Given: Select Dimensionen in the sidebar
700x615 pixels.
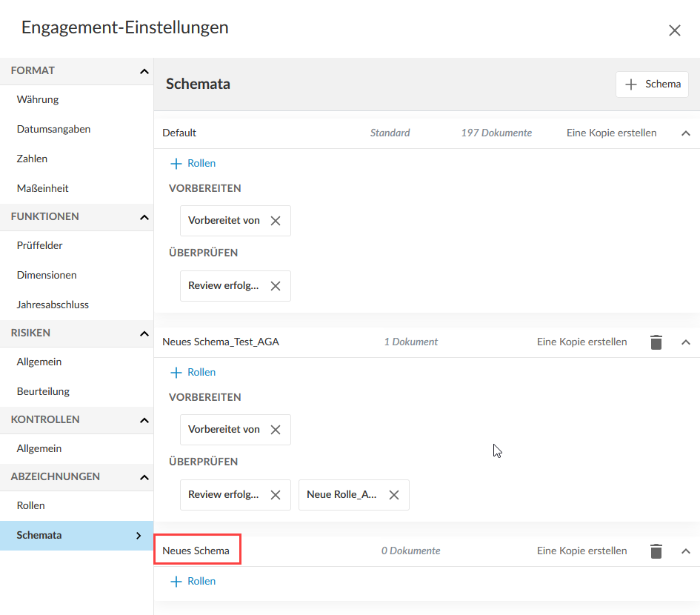Looking at the screenshot, I should pyautogui.click(x=77, y=275).
